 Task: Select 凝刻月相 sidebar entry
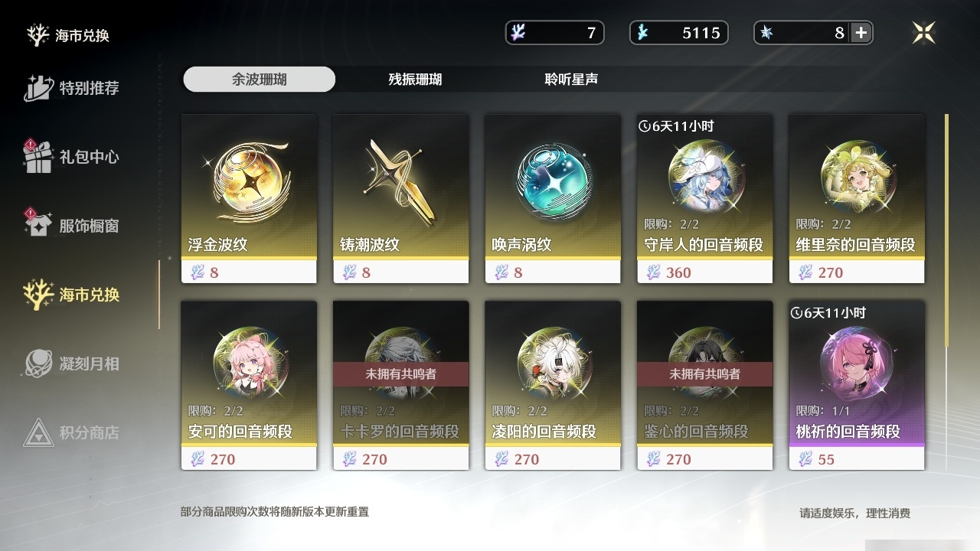coord(73,364)
